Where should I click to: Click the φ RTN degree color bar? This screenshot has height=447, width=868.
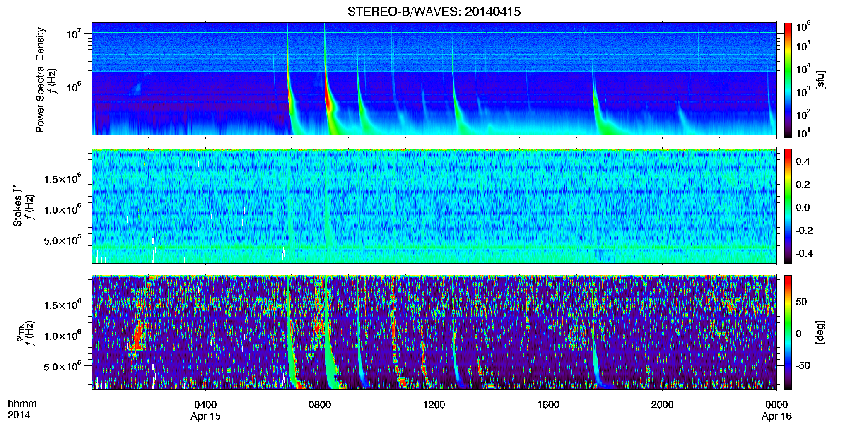pyautogui.click(x=788, y=332)
